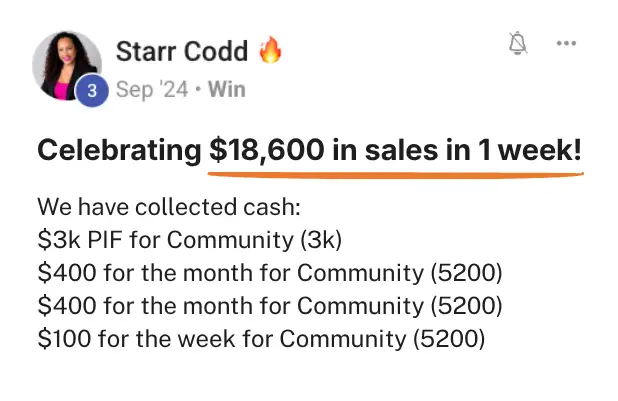Click the $18,600 amount in the headline

tap(266, 151)
